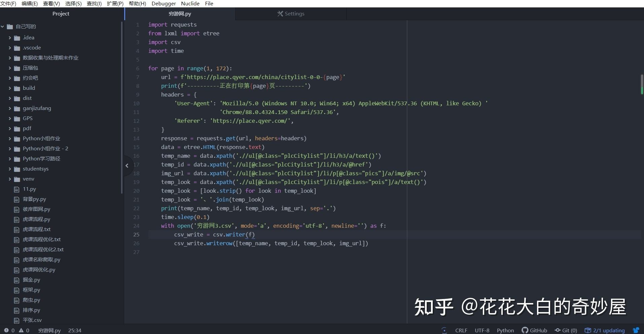
Task: Open 虎课流程优化2.txt file
Action: click(43, 250)
